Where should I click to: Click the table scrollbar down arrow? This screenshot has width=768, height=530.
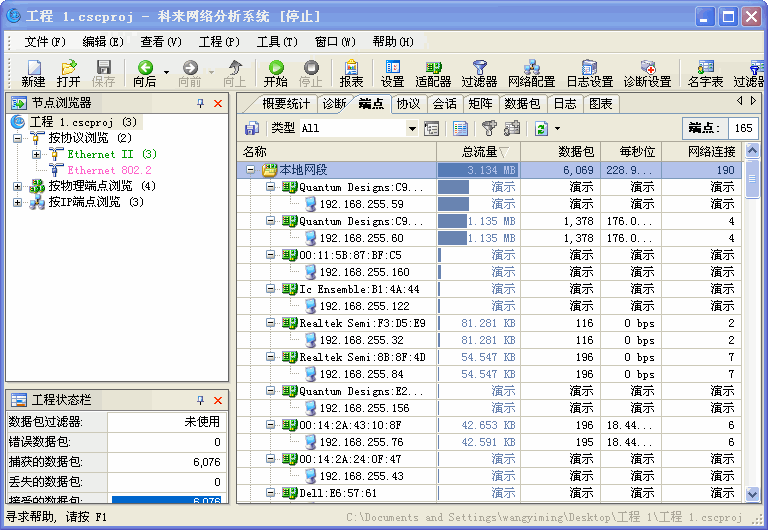[752, 494]
